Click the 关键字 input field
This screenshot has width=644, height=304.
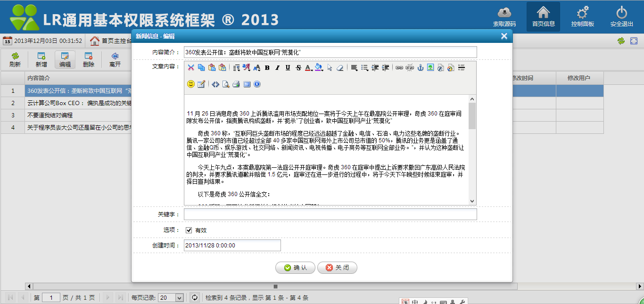click(x=330, y=214)
